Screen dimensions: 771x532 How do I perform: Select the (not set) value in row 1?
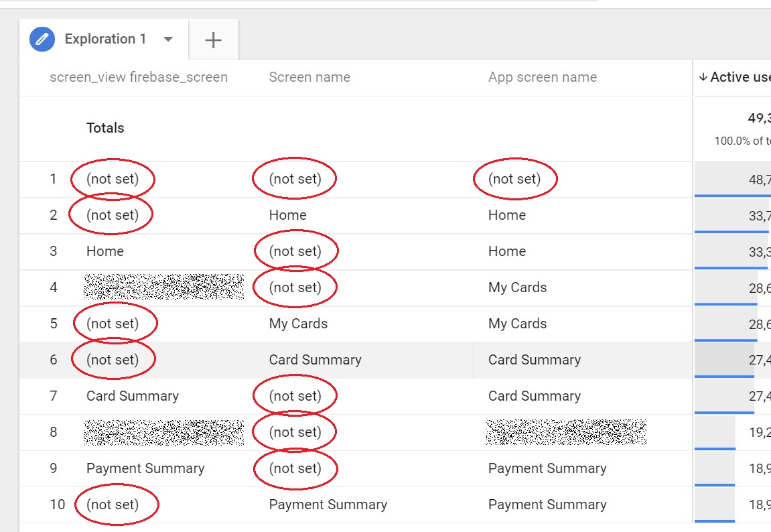(113, 178)
